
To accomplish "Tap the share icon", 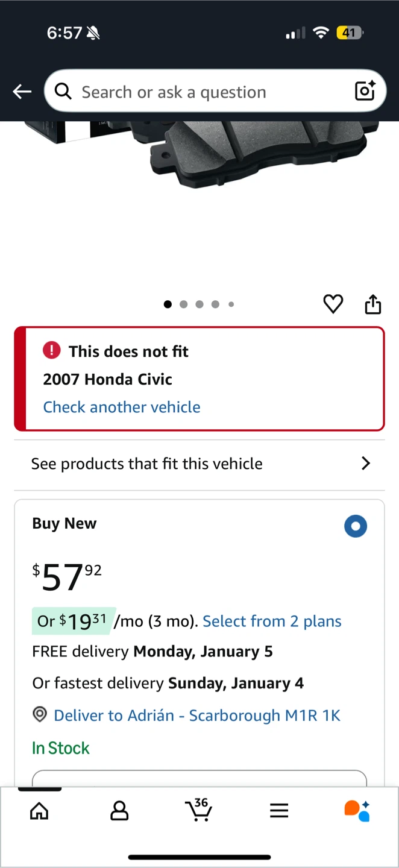I will click(x=373, y=304).
